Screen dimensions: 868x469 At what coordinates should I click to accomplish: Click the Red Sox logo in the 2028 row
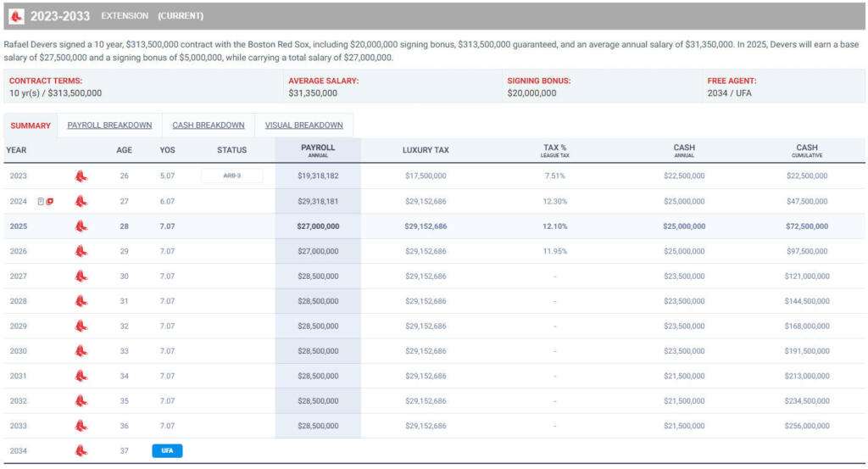[81, 301]
